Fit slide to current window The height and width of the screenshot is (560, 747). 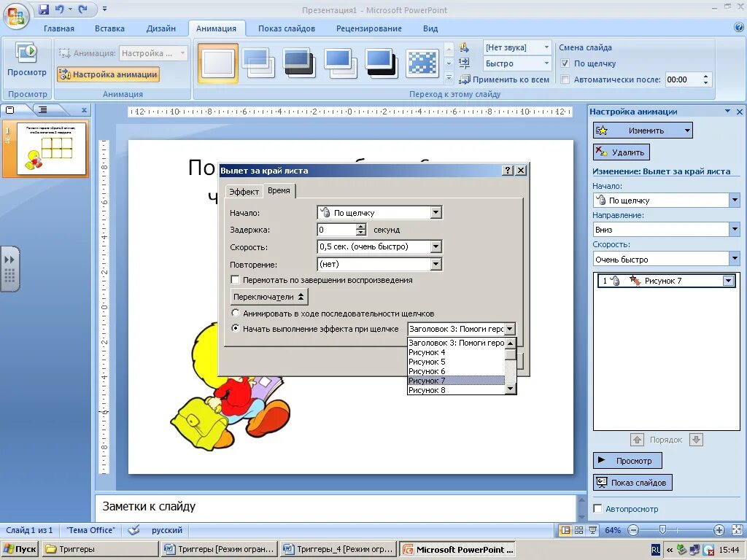[x=737, y=530]
